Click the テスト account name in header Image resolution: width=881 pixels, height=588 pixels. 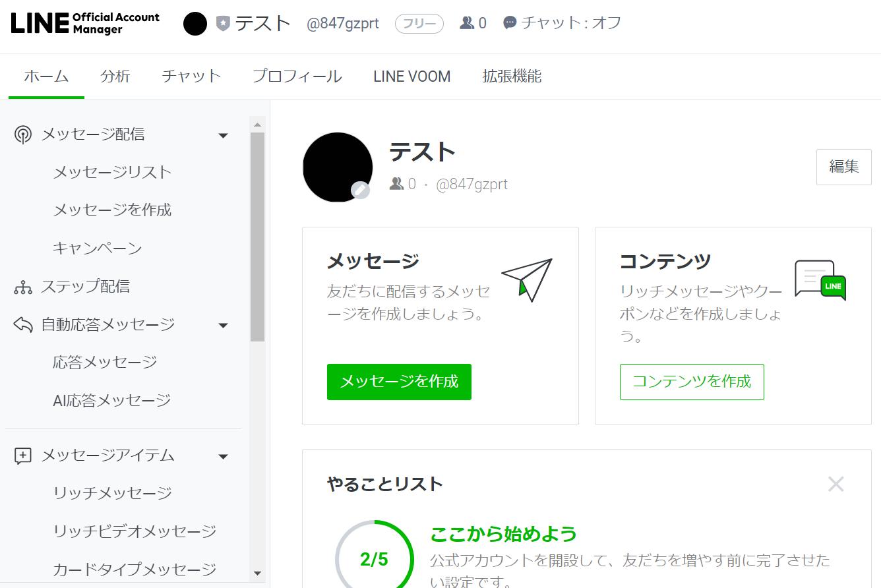263,23
